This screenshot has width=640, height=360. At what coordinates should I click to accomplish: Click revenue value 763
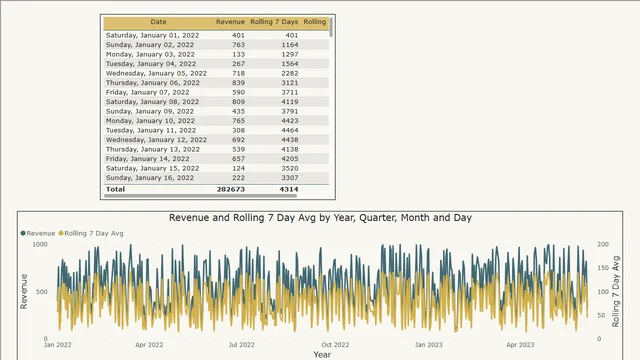tap(238, 45)
